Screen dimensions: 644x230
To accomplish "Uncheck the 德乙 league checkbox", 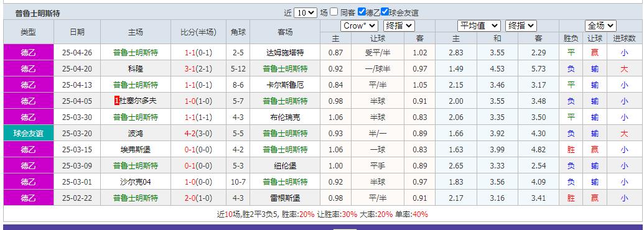I will pyautogui.click(x=362, y=12).
